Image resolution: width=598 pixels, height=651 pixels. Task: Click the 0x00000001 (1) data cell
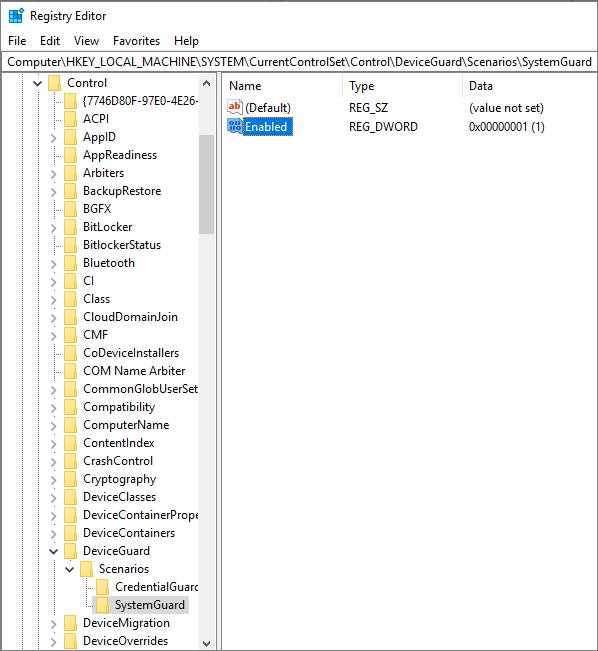pyautogui.click(x=506, y=127)
